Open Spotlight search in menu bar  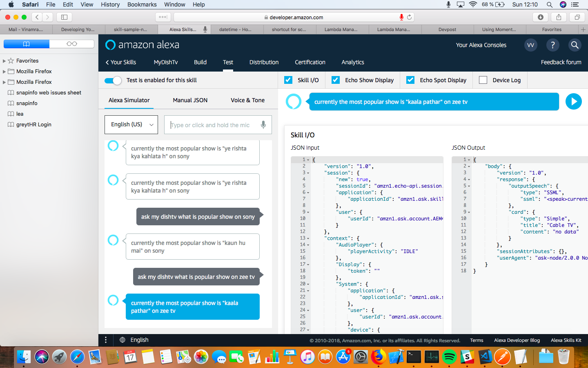[x=550, y=4]
